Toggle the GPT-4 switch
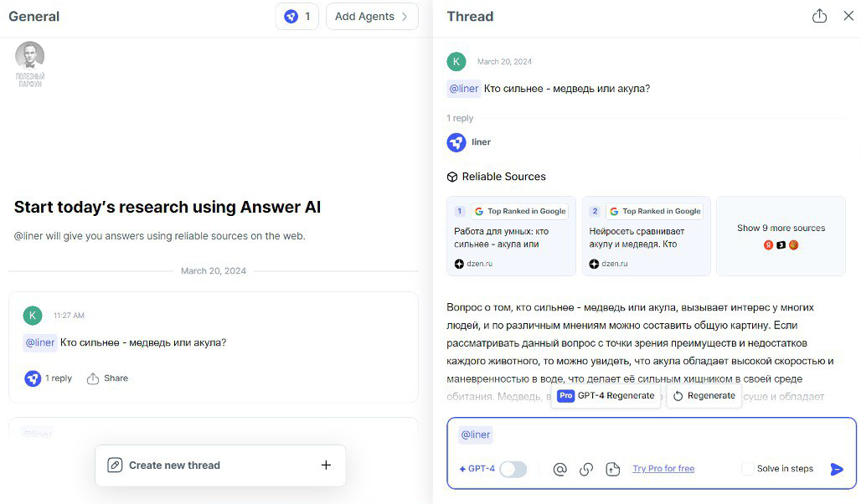The image size is (861, 504). 513,469
